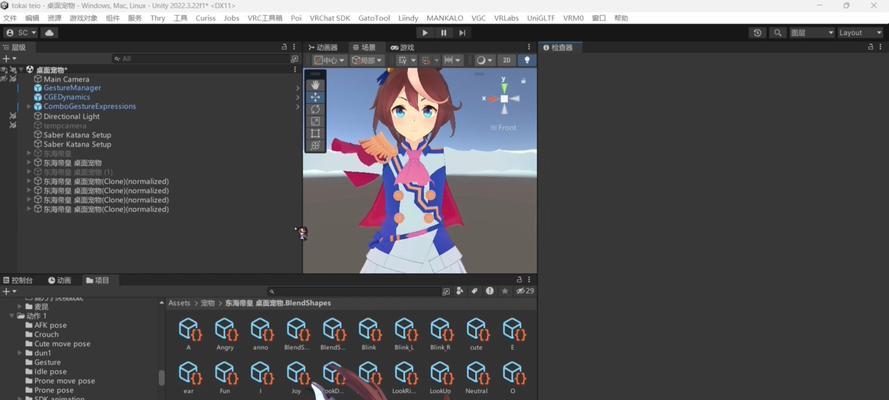Open the undo history icon

757,33
